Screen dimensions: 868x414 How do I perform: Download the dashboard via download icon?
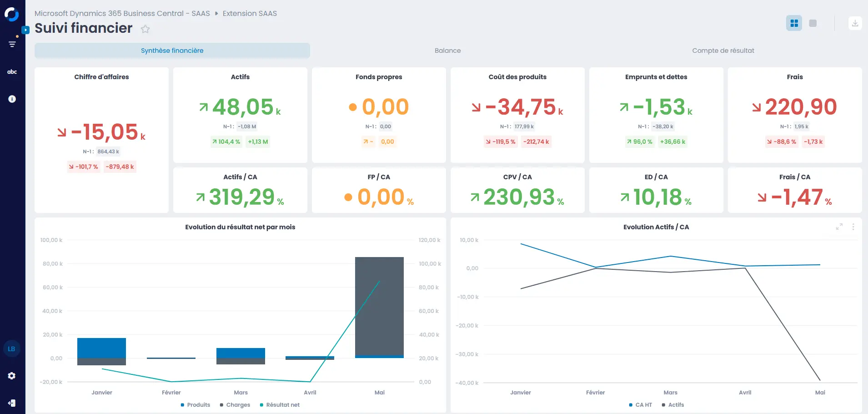click(855, 23)
